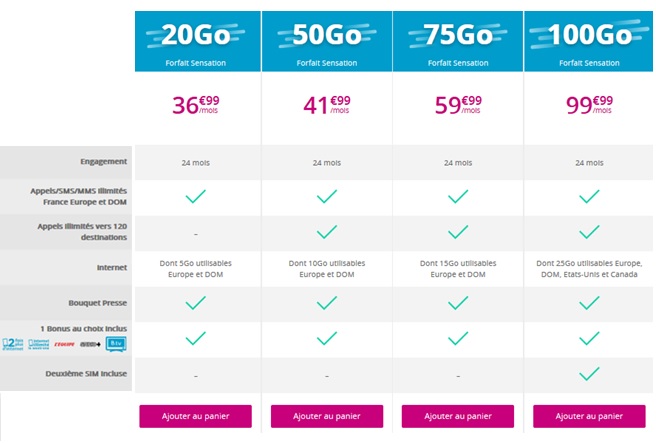This screenshot has width=656, height=443.
Task: Click the 50Go Forfait Sensation header
Action: click(327, 41)
